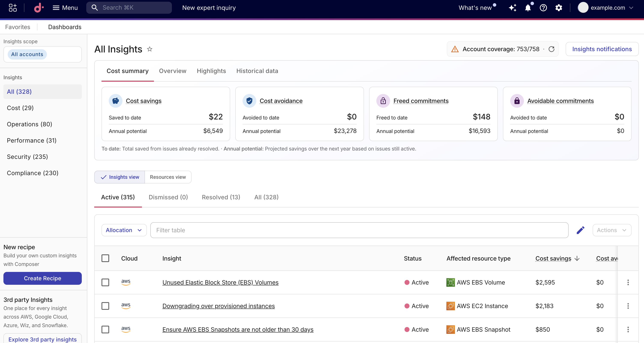This screenshot has height=343, width=644.
Task: Switch to the Overview tab
Action: 173,71
